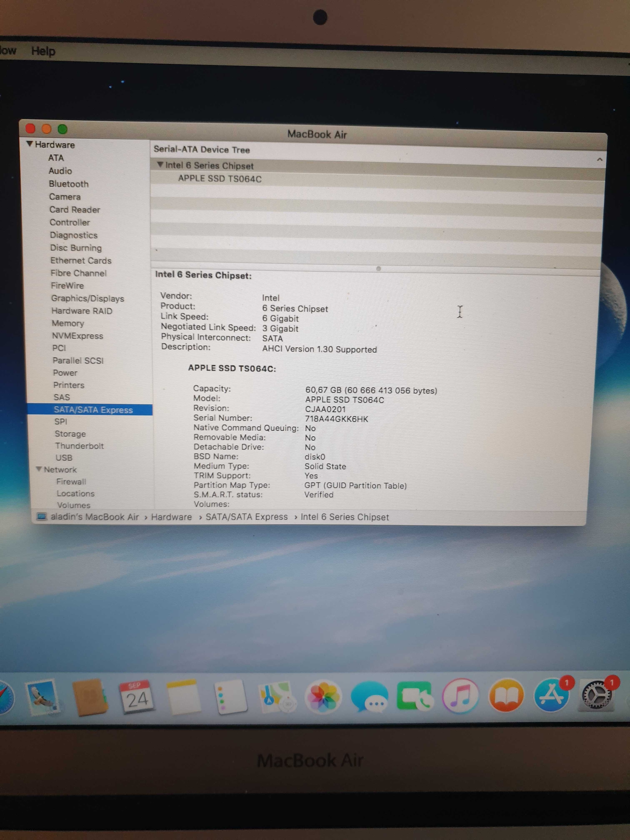Viewport: 630px width, 840px height.
Task: Select SAS in the sidebar
Action: (61, 397)
